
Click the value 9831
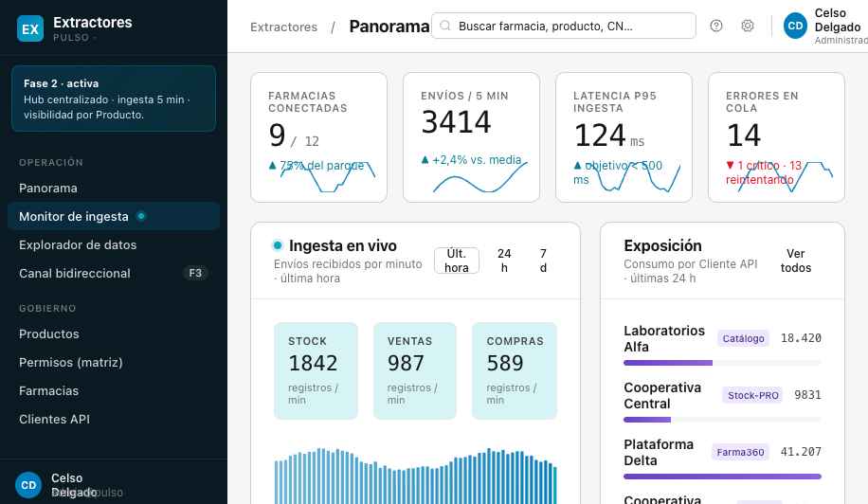point(807,395)
